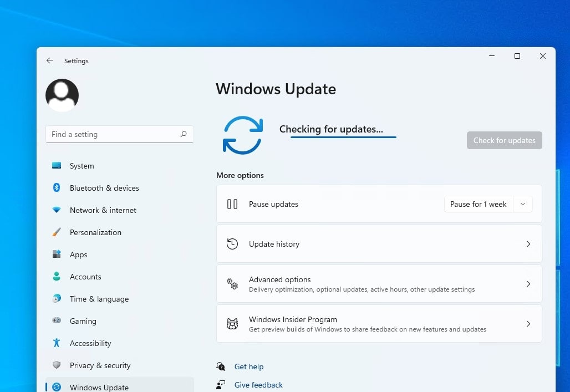Expand Advanced options with its chevron
Viewport: 570px width, 392px height.
coord(528,283)
